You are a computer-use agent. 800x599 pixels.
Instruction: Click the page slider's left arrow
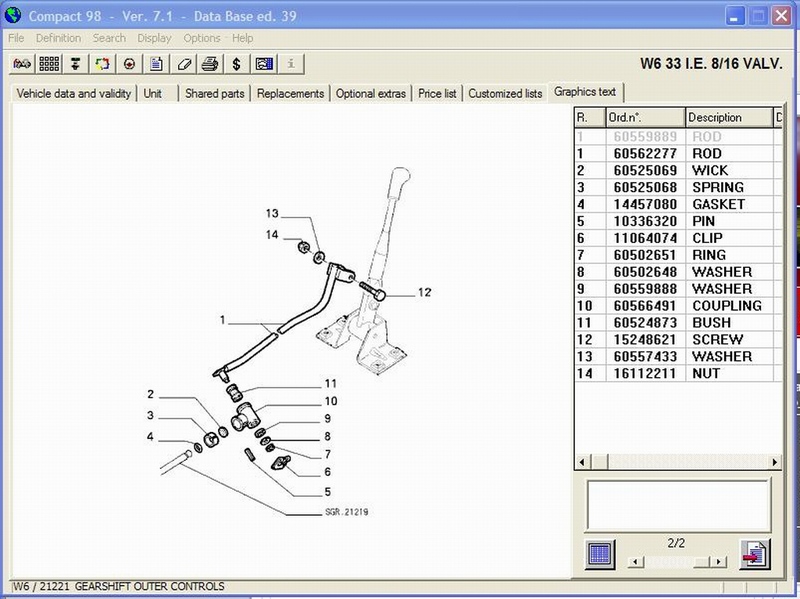[x=633, y=563]
